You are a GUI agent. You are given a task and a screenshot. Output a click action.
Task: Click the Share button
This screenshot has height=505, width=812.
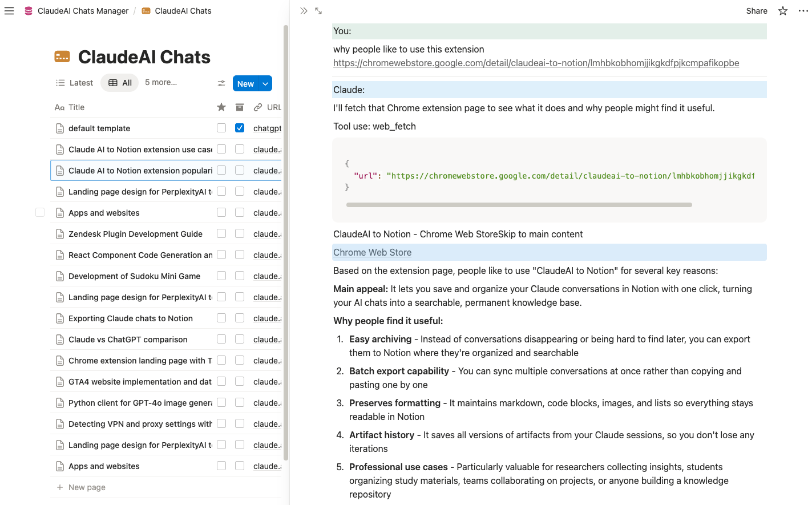coord(756,10)
